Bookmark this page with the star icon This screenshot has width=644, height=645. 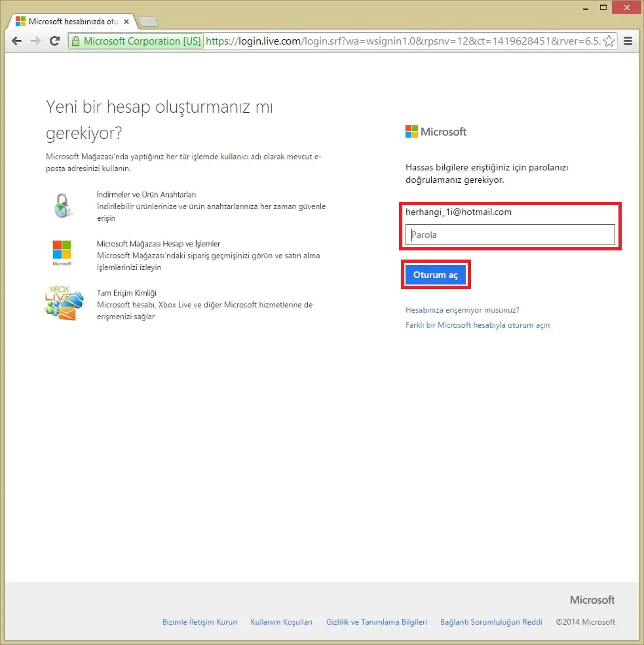[x=609, y=41]
